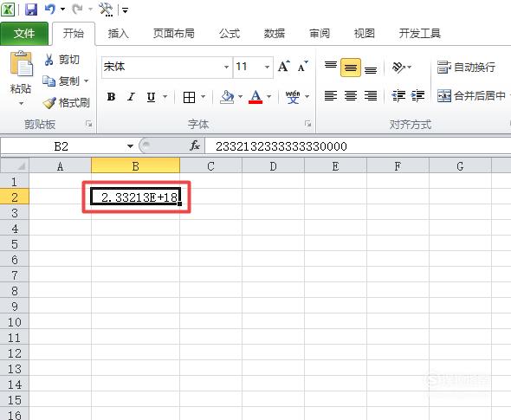Expand font color palette arrow
This screenshot has height=420, width=511.
pos(269,96)
